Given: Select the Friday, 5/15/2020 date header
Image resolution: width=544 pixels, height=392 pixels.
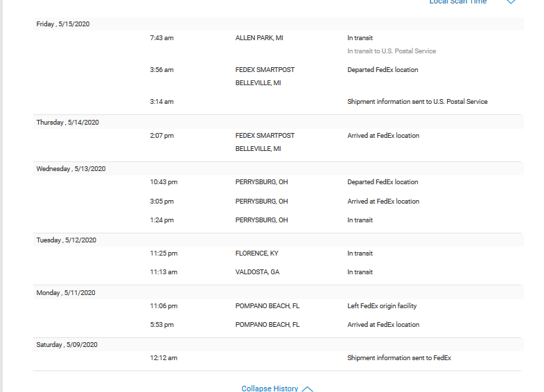Looking at the screenshot, I should point(63,24).
